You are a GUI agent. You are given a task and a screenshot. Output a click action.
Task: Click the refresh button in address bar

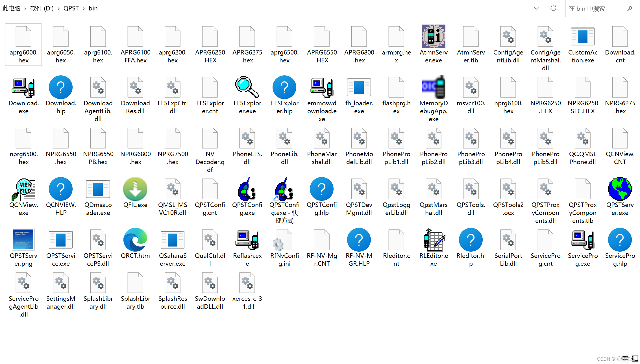553,8
